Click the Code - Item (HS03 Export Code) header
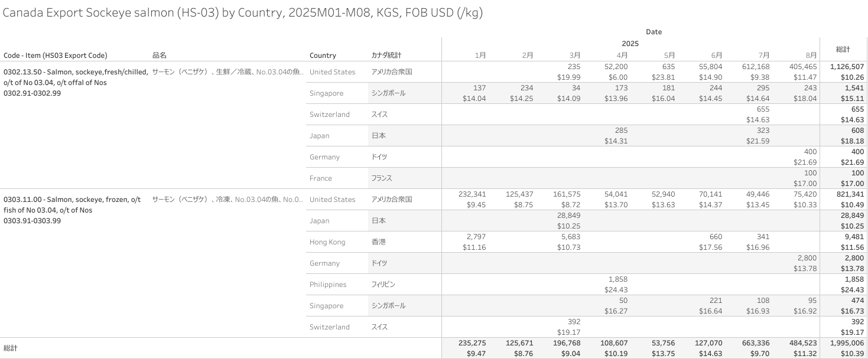This screenshot has height=359, width=868. pos(56,56)
